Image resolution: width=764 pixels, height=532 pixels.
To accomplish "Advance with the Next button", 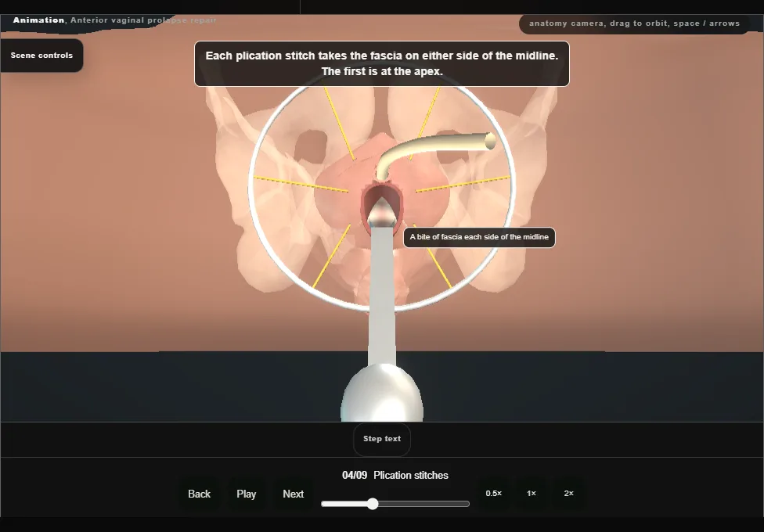I will tap(293, 494).
